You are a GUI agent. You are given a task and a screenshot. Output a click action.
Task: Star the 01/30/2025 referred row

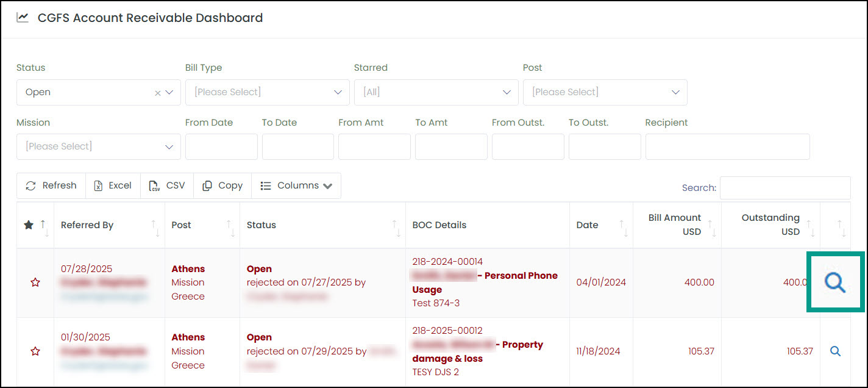35,351
